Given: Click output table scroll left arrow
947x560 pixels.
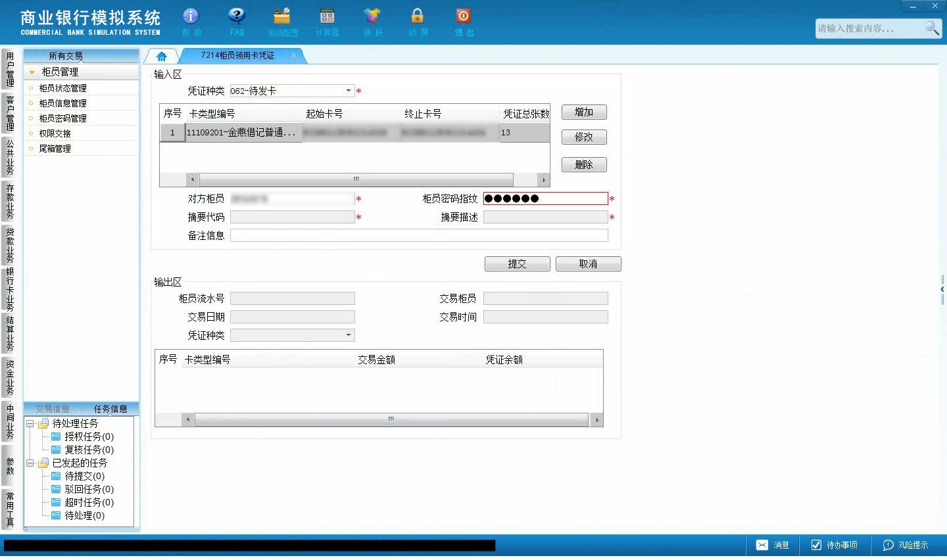Looking at the screenshot, I should [x=188, y=419].
